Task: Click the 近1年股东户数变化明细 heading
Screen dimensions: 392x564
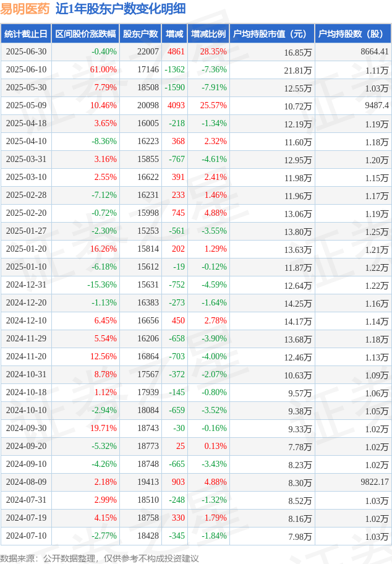Action: coord(121,9)
